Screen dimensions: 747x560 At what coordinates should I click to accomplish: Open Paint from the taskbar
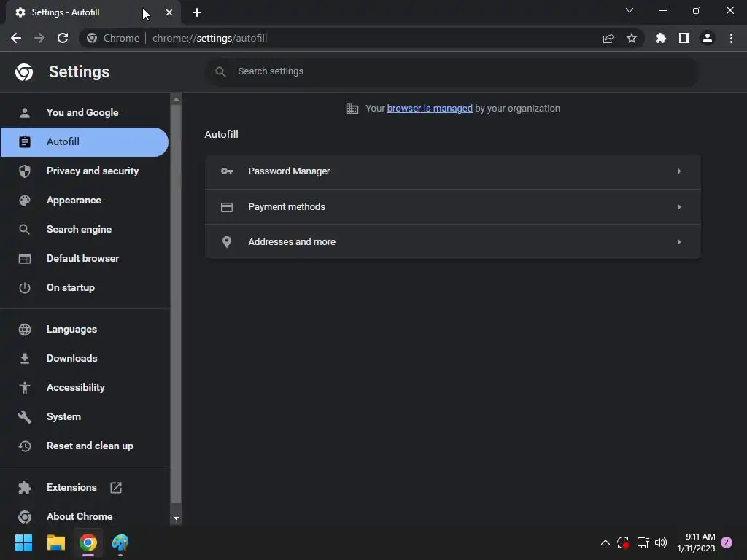120,542
